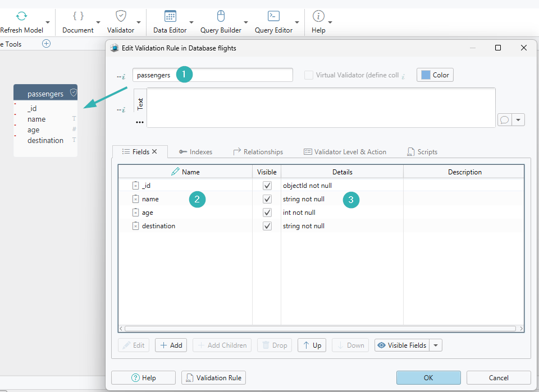Click info icon beside the name field
Screen dimensions: 539x392
point(121,77)
